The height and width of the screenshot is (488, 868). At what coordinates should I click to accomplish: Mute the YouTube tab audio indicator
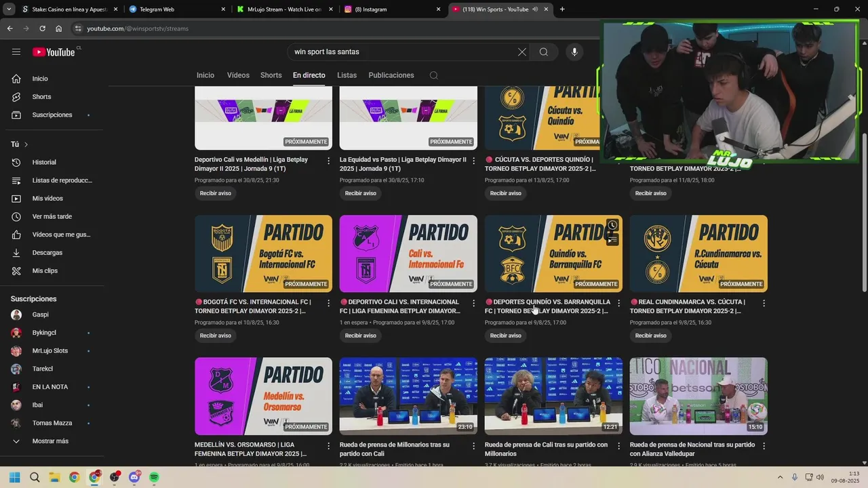(x=535, y=9)
